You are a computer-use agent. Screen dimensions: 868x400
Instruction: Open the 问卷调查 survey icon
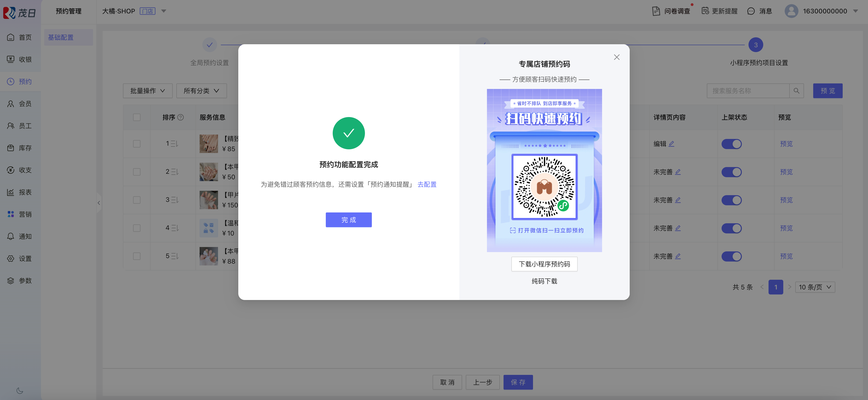[x=656, y=11]
